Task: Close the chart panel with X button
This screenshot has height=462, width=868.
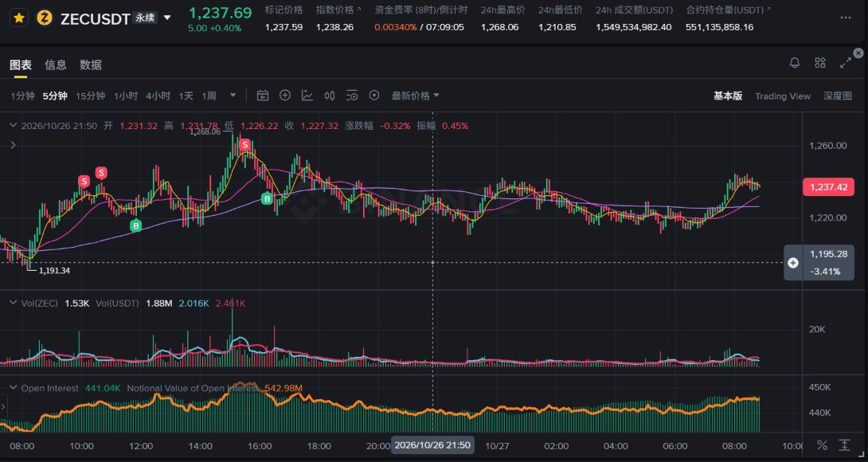Action: tap(858, 53)
